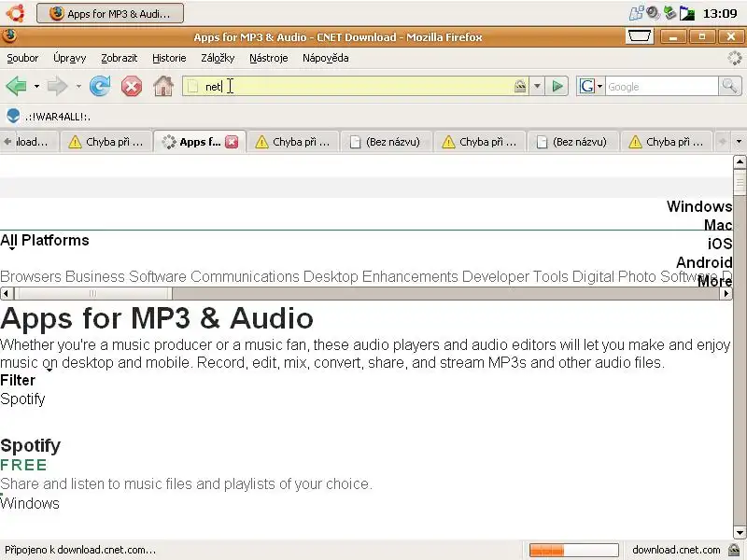Image resolution: width=747 pixels, height=560 pixels.
Task: Open the Nástroje menu
Action: (x=269, y=58)
